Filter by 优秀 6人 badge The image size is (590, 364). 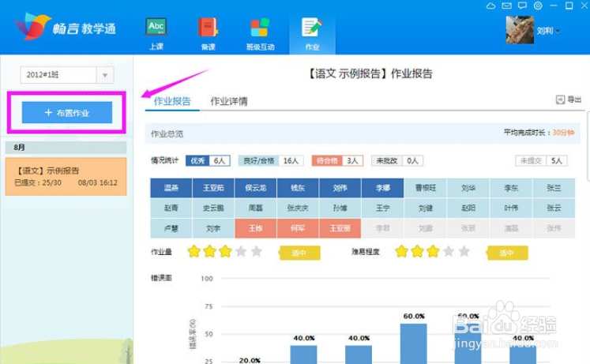tap(208, 161)
